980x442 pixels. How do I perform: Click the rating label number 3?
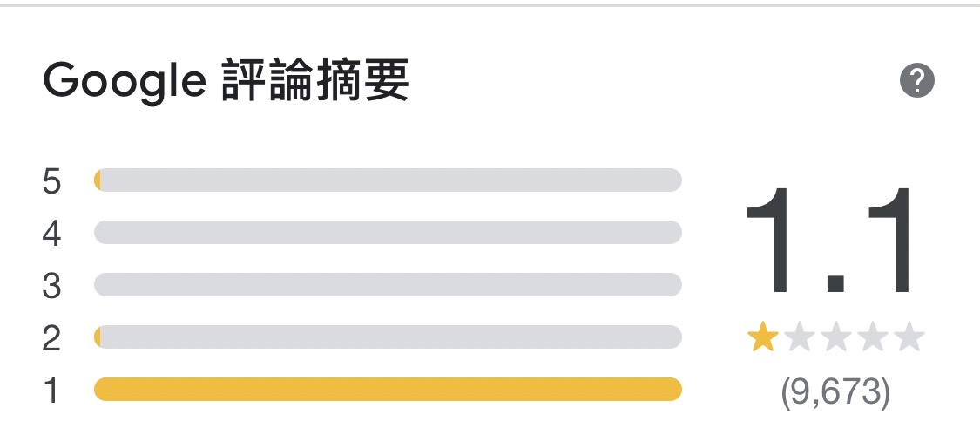[x=51, y=286]
